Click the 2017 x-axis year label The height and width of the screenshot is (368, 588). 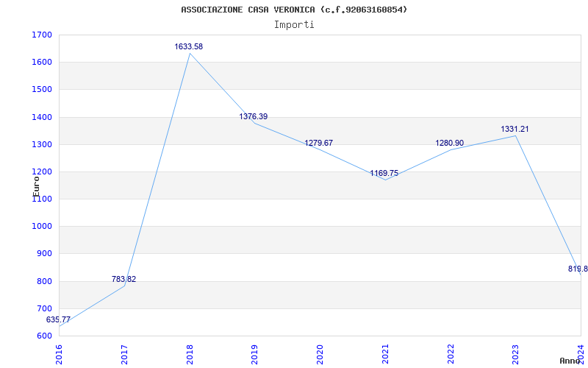click(x=124, y=355)
